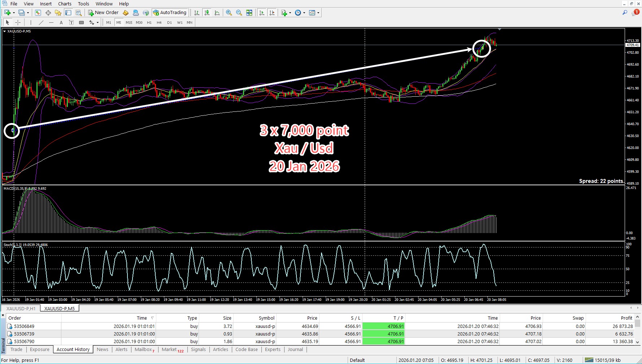Image resolution: width=642 pixels, height=364 pixels.
Task: Switch to the XAUUSD-P,H1 chart tab
Action: point(21,308)
